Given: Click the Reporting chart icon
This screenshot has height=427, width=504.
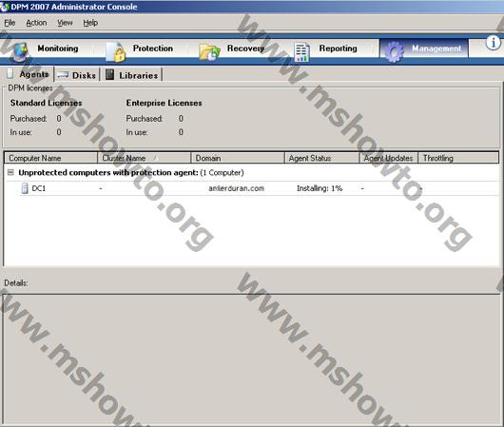Looking at the screenshot, I should point(301,51).
